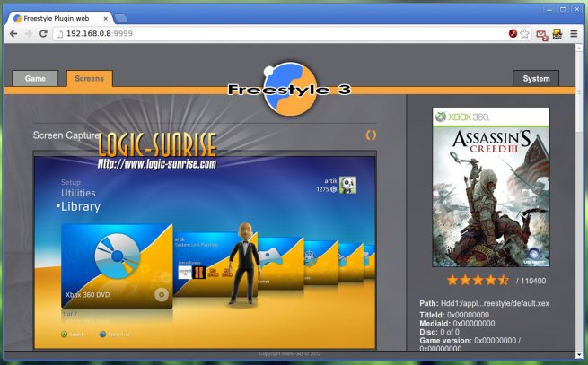Screen dimensions: 588x365
Task: Click the browser back arrow
Action: pyautogui.click(x=13, y=34)
